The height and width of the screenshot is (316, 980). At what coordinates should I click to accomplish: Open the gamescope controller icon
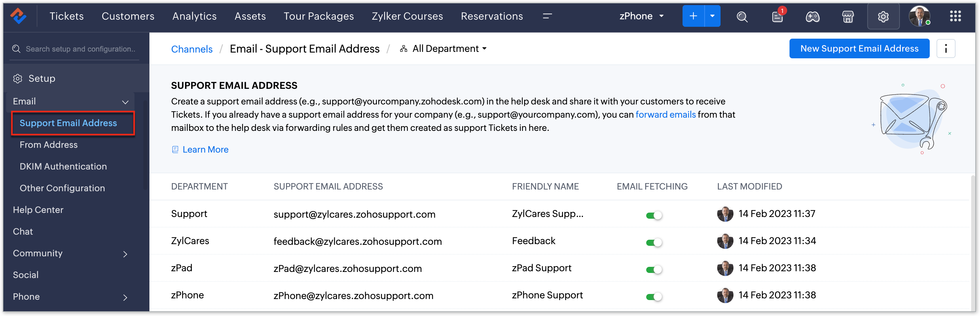tap(812, 16)
